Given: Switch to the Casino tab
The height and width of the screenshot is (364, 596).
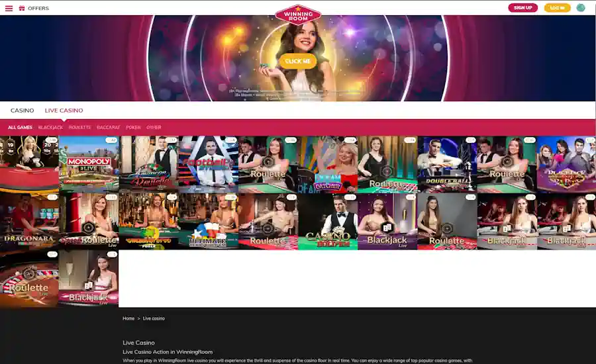Looking at the screenshot, I should click(22, 110).
